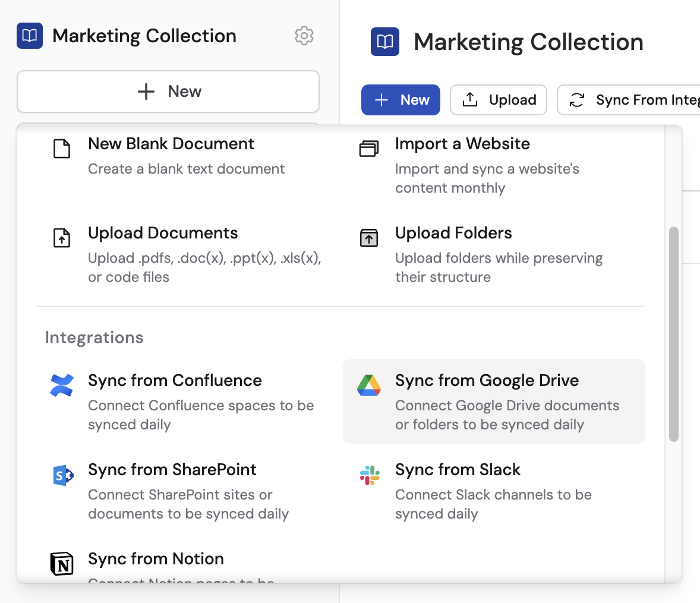Click the Upload button
The image size is (700, 603).
tap(499, 100)
